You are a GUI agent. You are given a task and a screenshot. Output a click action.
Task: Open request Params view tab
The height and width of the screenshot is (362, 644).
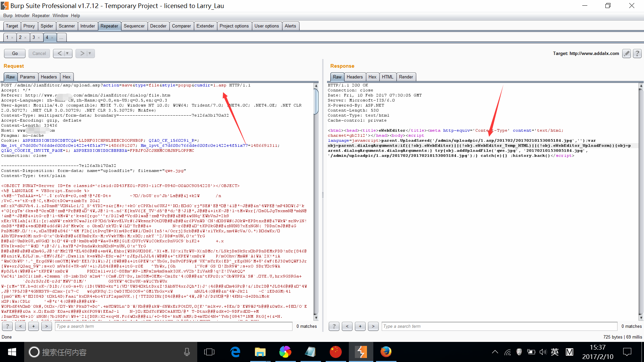pos(28,77)
